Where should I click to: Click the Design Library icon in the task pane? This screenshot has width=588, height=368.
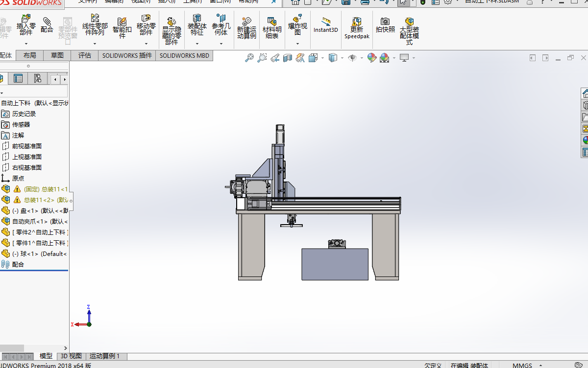pos(585,105)
